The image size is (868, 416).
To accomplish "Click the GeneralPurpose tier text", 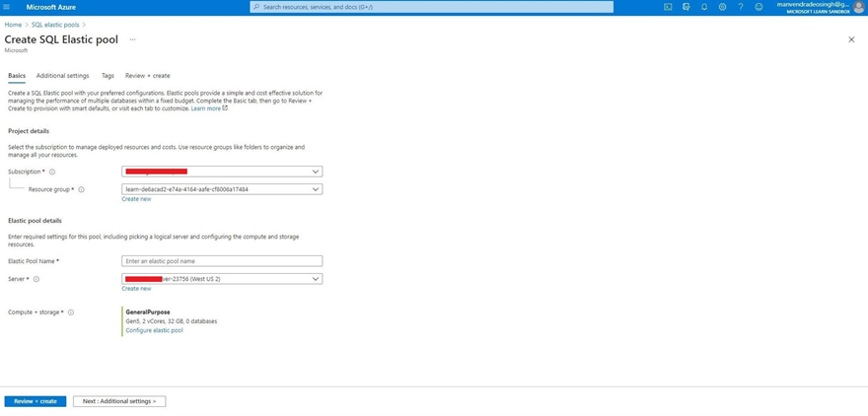I will tap(148, 312).
